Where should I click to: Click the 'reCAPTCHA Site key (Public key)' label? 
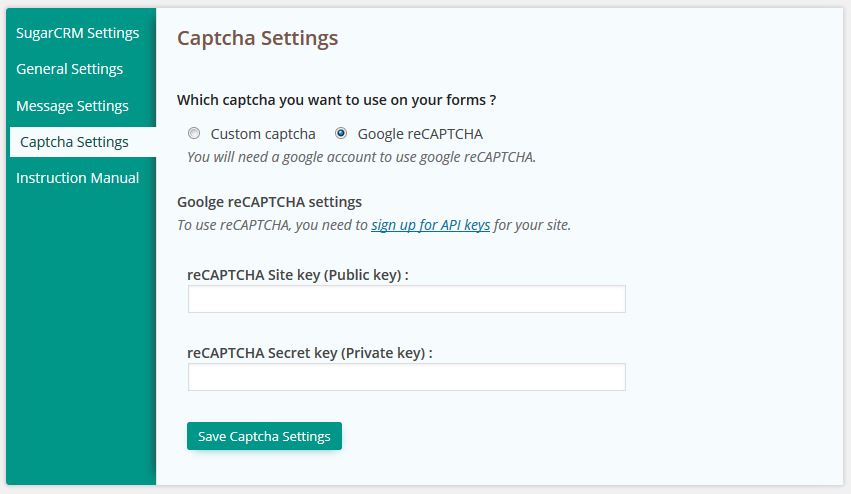[x=297, y=275]
